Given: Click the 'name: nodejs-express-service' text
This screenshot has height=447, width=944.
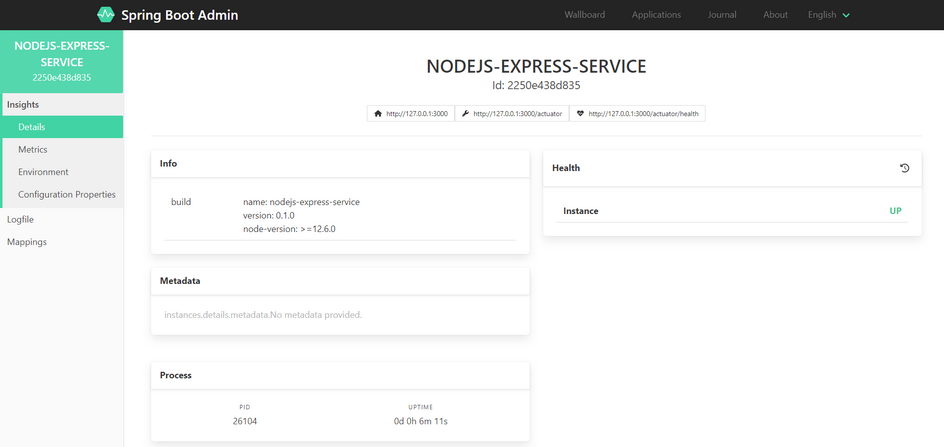Looking at the screenshot, I should pyautogui.click(x=301, y=202).
